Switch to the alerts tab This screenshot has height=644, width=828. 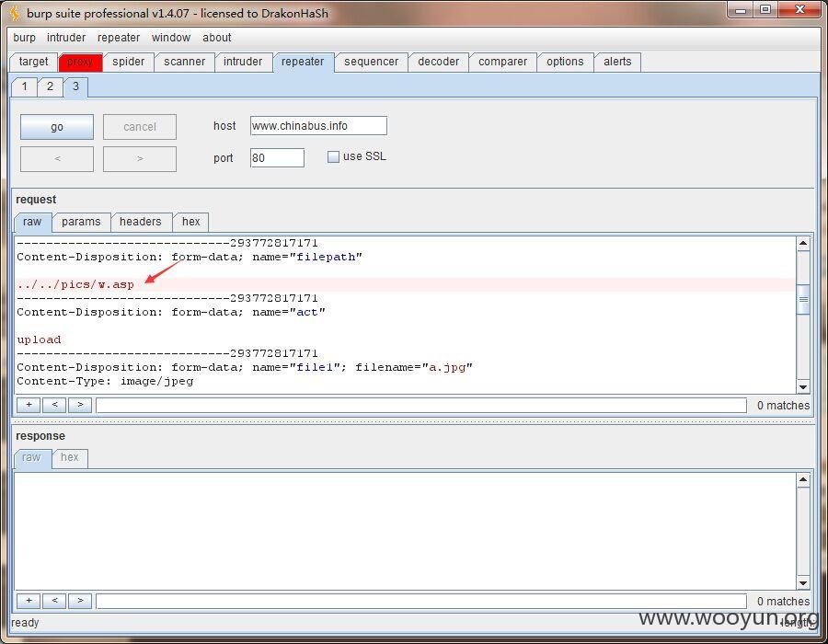coord(617,62)
